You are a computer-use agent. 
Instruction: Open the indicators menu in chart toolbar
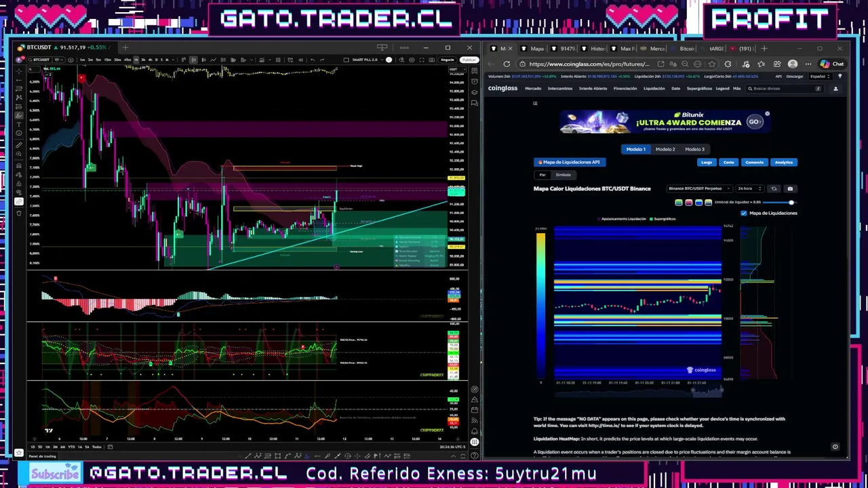262,60
